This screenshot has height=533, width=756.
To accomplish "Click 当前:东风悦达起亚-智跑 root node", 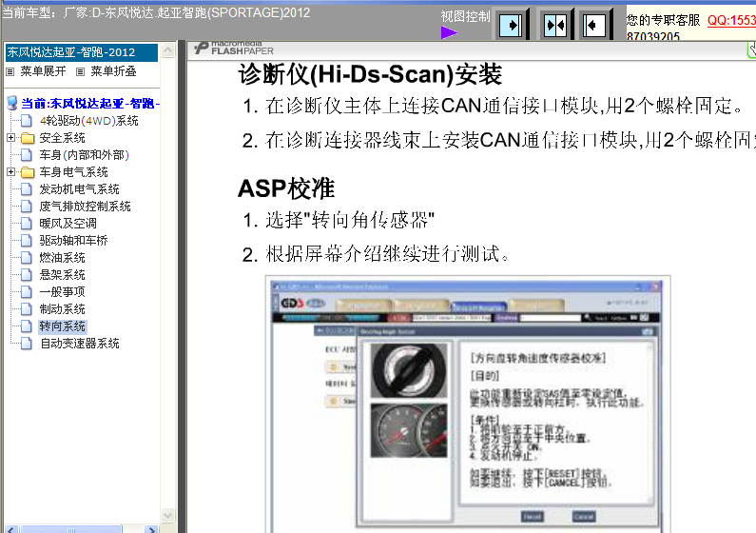I will (90, 103).
